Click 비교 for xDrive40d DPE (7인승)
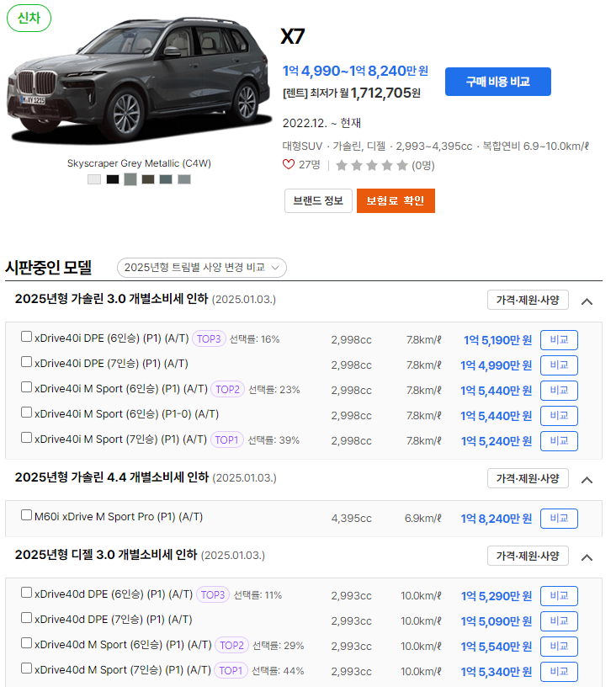Viewport: 616px width, 687px height. tap(559, 621)
